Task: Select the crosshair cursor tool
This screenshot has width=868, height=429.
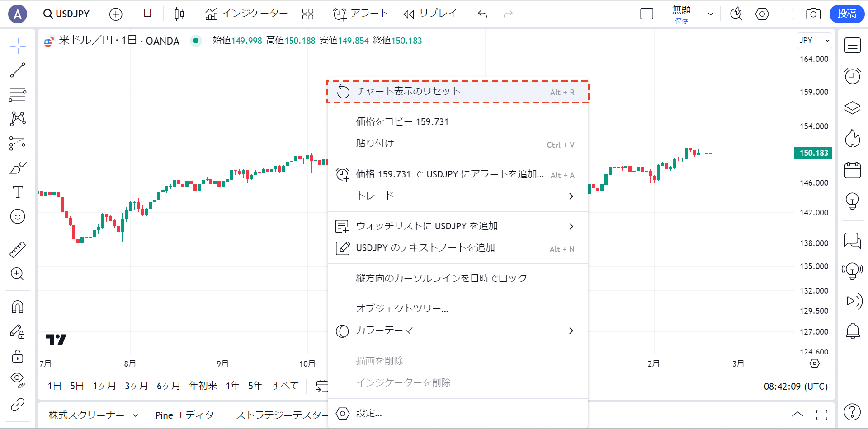Action: (x=18, y=46)
